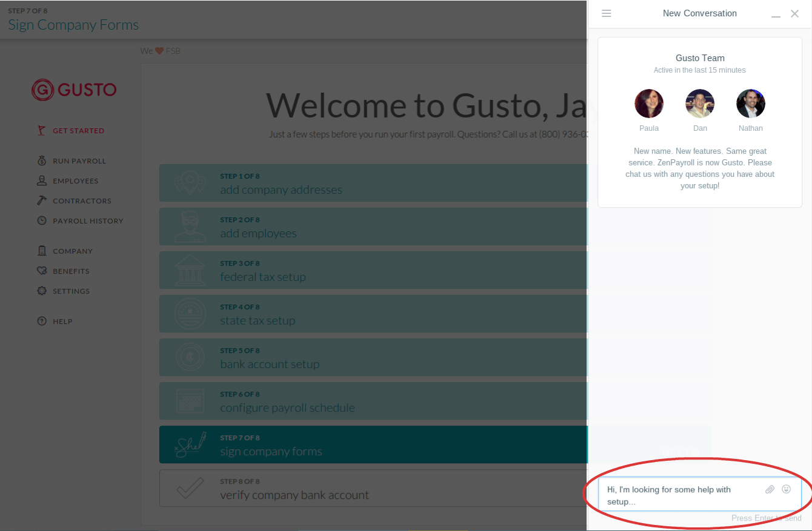812x531 pixels.
Task: Click the calendar icon on step 6
Action: click(190, 401)
